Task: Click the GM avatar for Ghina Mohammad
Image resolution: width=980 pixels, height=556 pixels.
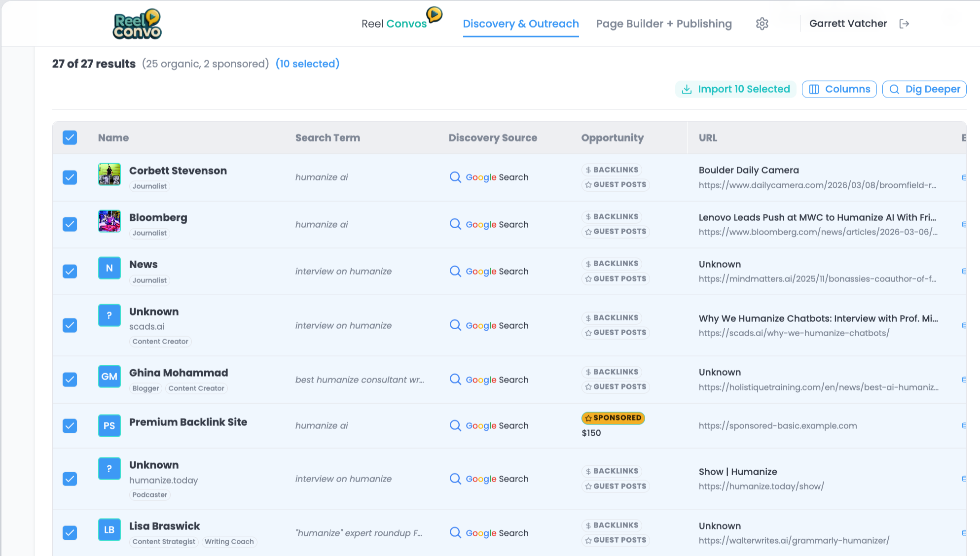Action: tap(109, 377)
